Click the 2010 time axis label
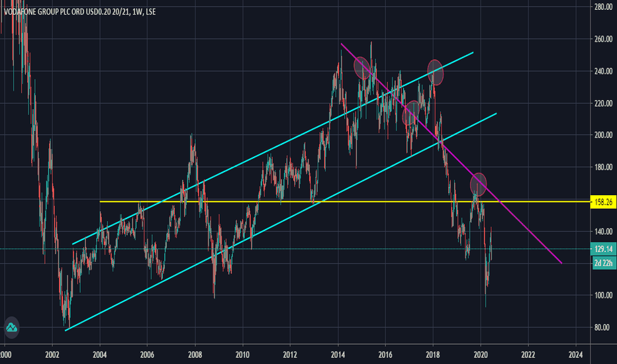The image size is (617, 364). coord(242,355)
